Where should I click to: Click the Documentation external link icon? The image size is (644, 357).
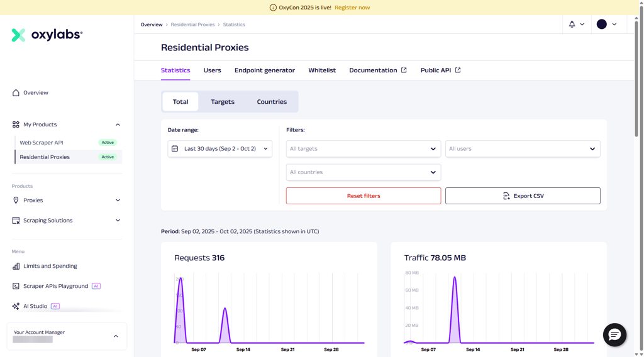point(404,70)
